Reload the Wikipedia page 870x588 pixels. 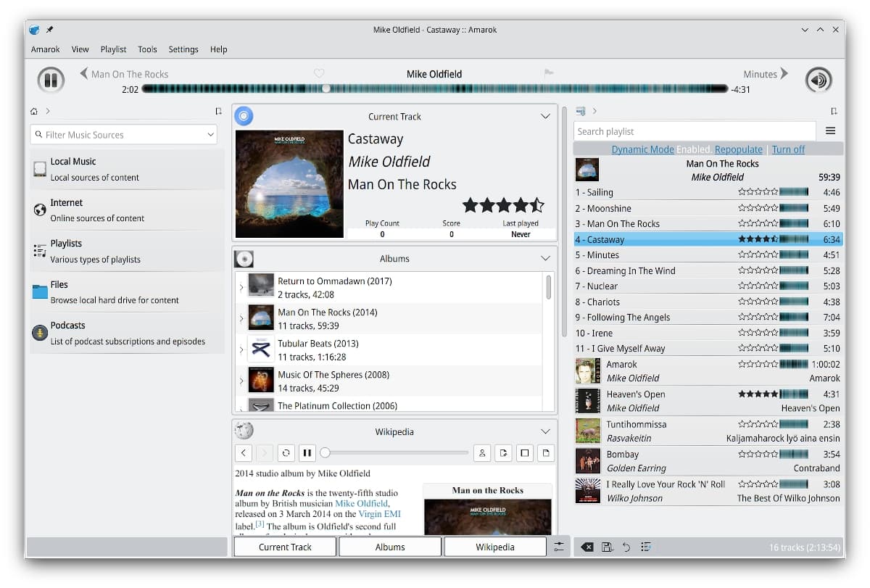click(286, 453)
